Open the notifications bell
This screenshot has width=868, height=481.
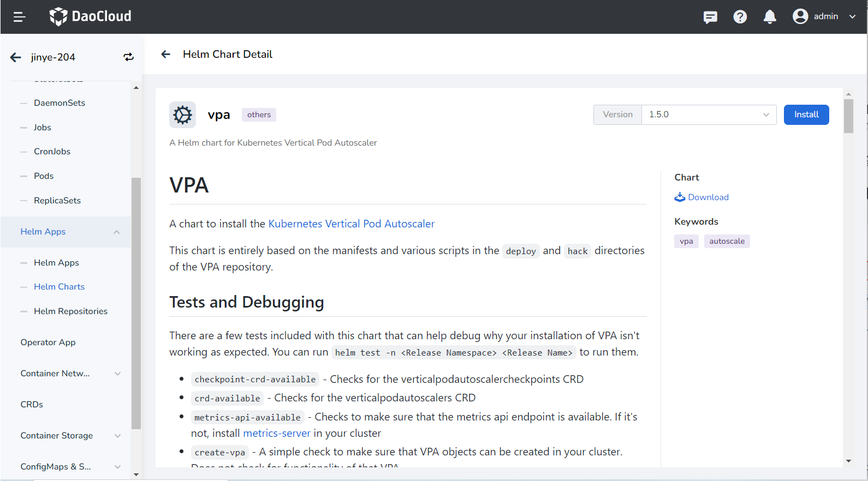[770, 17]
